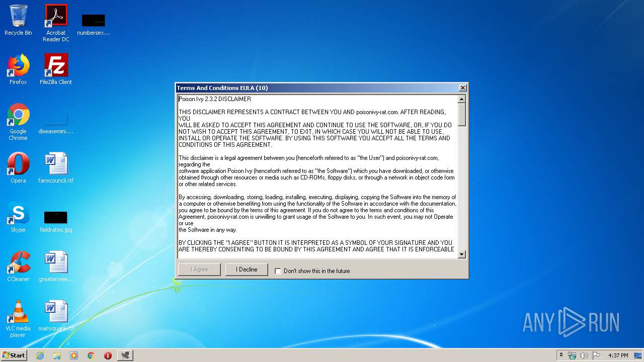The height and width of the screenshot is (362, 644).
Task: Open Internet Explorer from taskbar
Action: pyautogui.click(x=40, y=355)
